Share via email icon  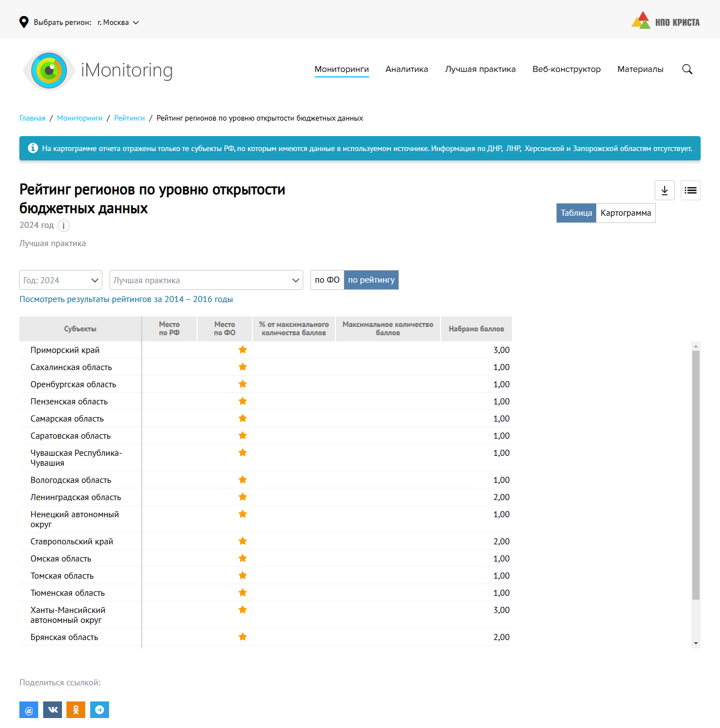click(29, 710)
